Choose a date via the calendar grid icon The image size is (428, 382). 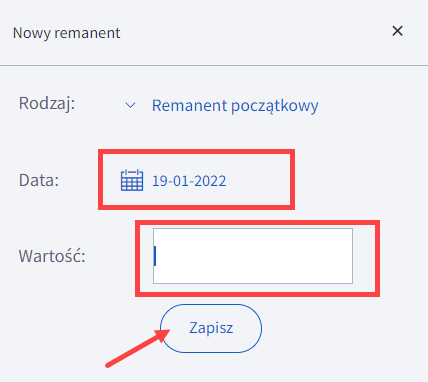pyautogui.click(x=132, y=180)
